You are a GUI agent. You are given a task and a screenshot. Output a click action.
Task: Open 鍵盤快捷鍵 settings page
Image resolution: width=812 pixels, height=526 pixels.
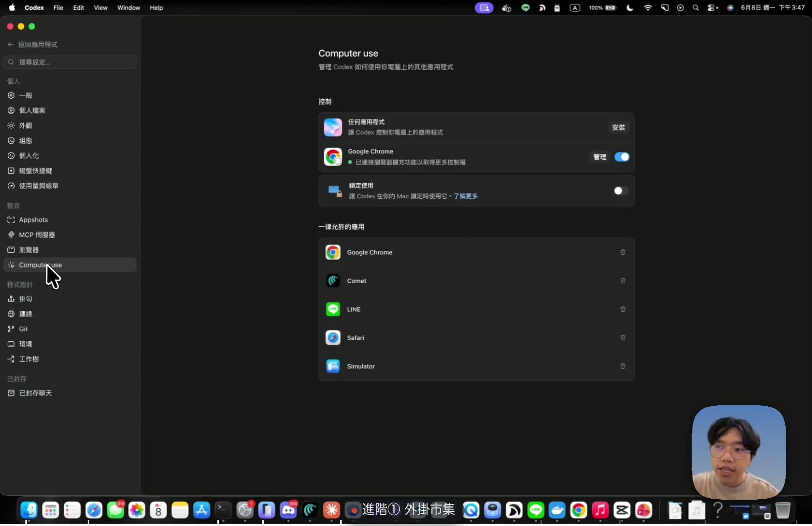pyautogui.click(x=70, y=171)
